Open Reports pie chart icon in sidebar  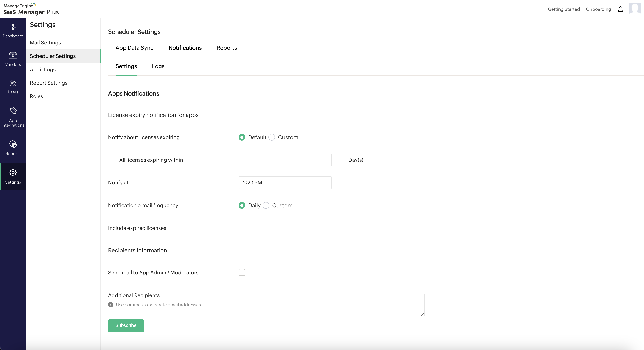(13, 144)
